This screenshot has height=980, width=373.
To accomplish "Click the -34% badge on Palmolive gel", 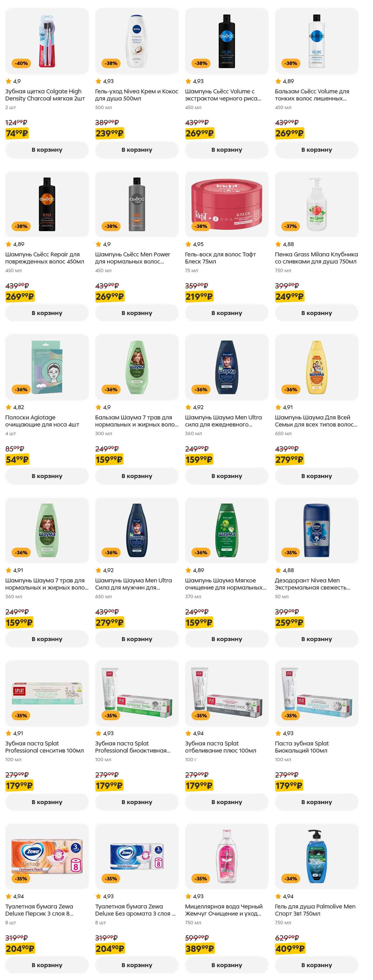I will [x=291, y=879].
